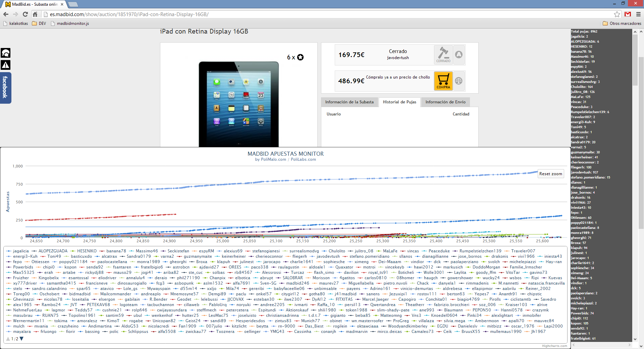
Task: Open the Highcharts.com credit link
Action: tap(554, 346)
